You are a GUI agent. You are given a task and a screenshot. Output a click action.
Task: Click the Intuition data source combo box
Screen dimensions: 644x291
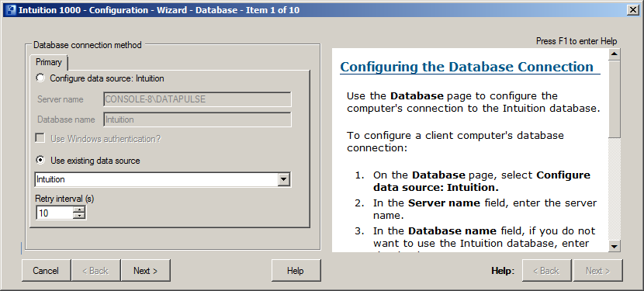(x=163, y=179)
